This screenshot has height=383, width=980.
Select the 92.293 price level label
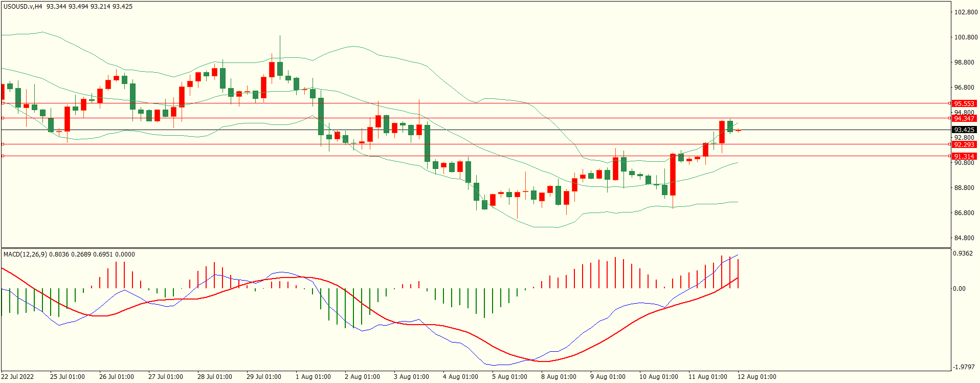point(964,145)
